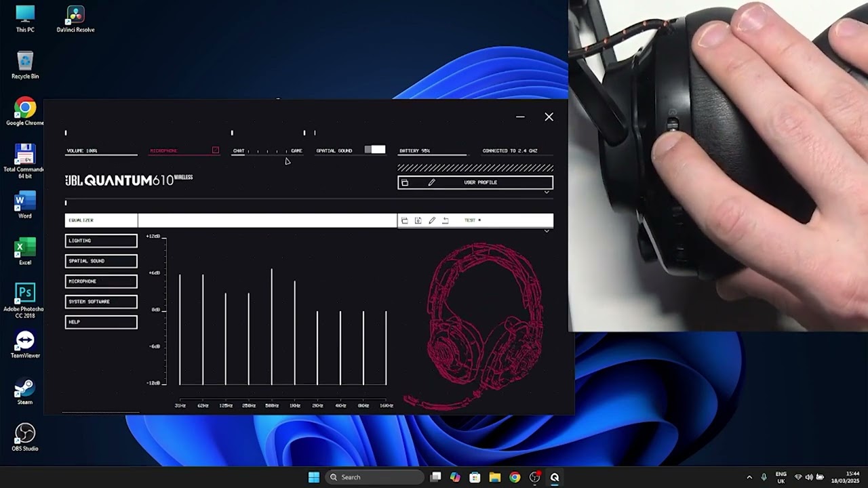The width and height of the screenshot is (868, 488).
Task: Toggle the Spatial Sound switch
Action: 375,150
